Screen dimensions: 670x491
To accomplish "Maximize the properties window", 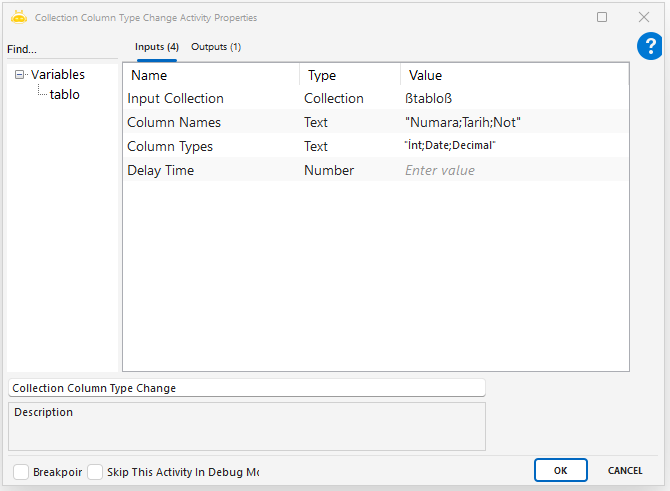I will click(602, 17).
